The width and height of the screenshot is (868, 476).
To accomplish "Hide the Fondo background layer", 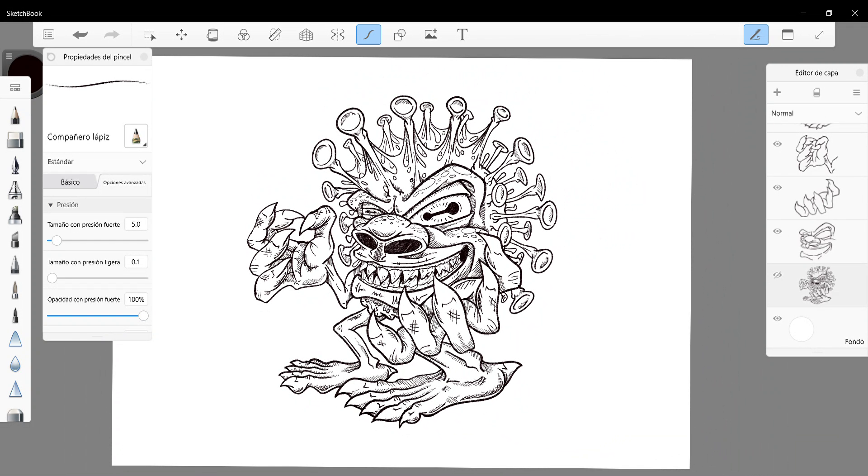I will (777, 319).
